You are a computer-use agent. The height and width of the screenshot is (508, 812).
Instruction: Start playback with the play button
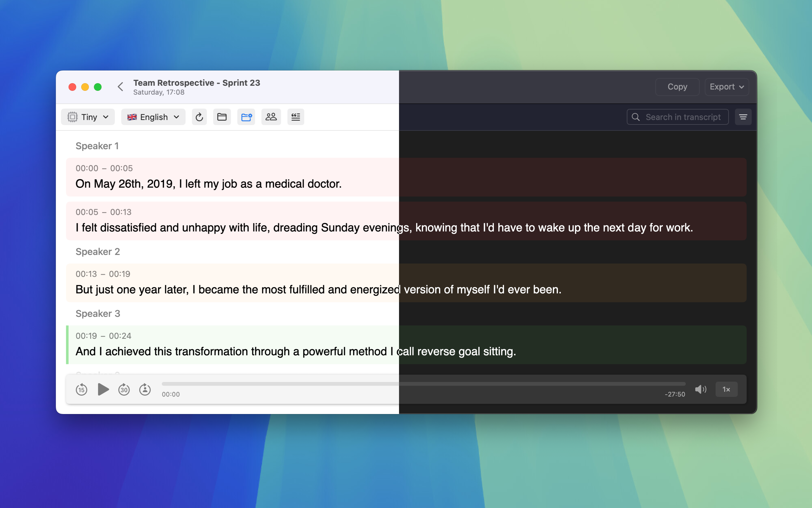pos(103,389)
